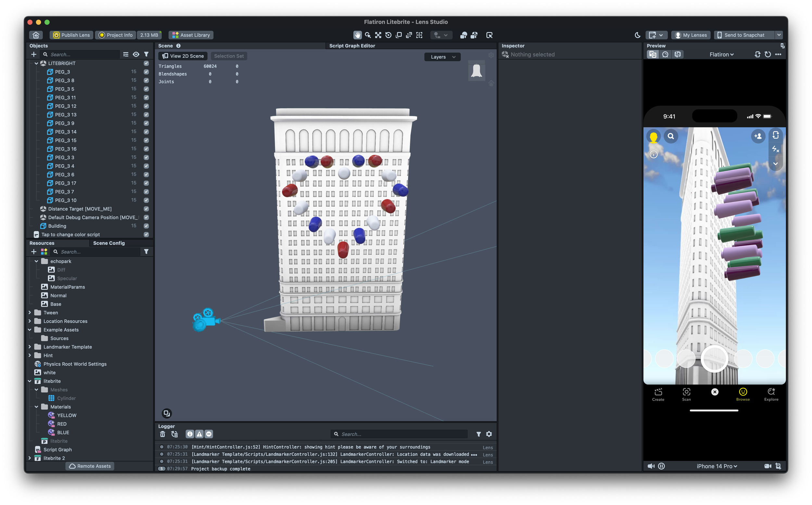The image size is (812, 505).
Task: Open Logger settings gear
Action: click(x=489, y=434)
